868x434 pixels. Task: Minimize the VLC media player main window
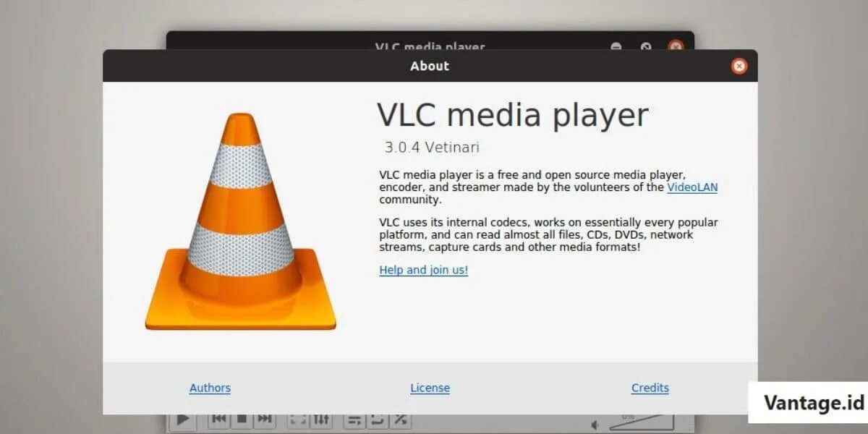click(616, 47)
